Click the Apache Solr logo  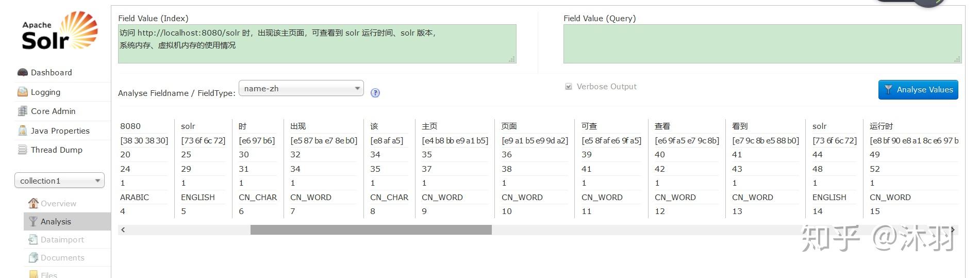[x=60, y=31]
